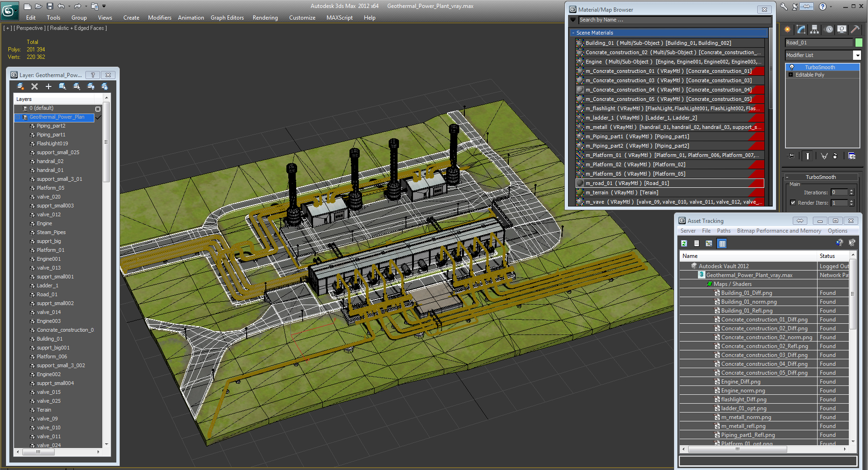Select m_road_01 material in the browser
This screenshot has width=868, height=470.
pyautogui.click(x=670, y=183)
